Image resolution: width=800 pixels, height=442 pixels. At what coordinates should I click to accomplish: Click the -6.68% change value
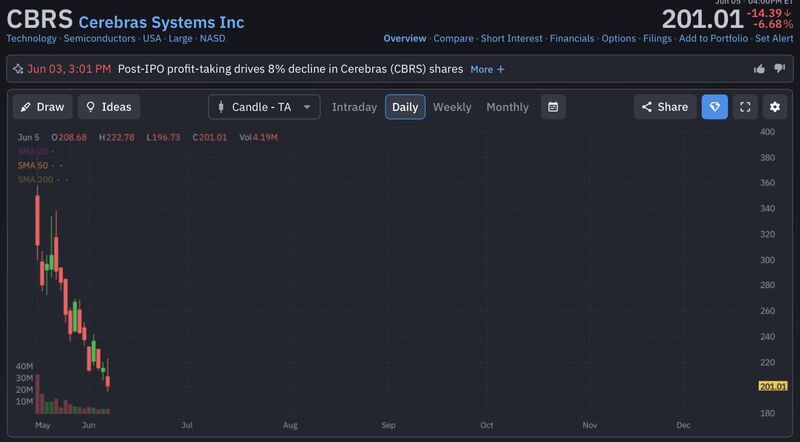click(773, 24)
